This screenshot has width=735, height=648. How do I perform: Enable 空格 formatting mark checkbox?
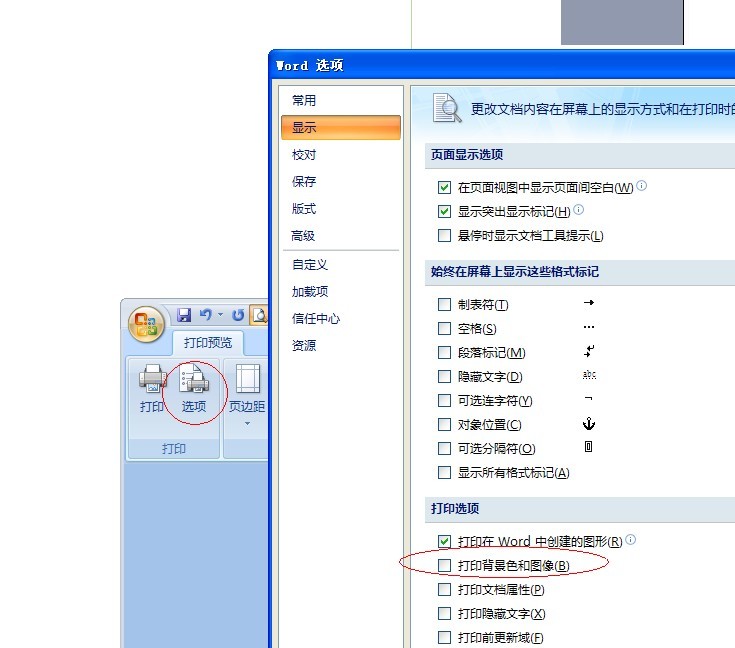click(444, 329)
